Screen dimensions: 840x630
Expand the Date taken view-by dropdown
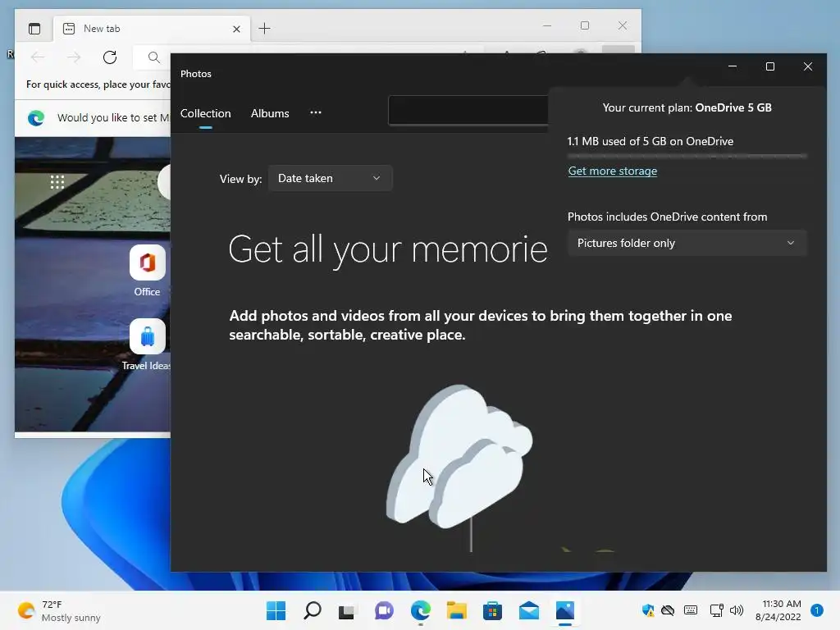click(330, 178)
